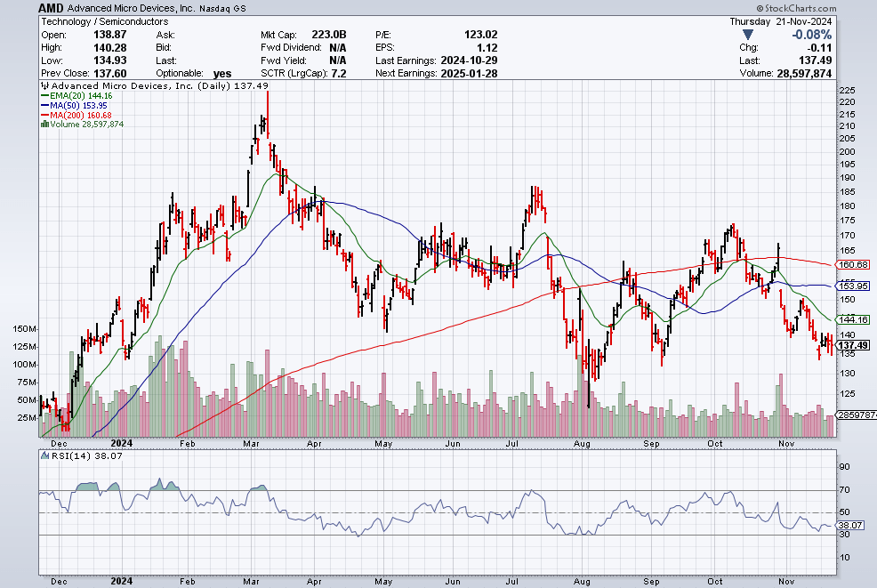Click the 38.07 RSI value tag
Image resolution: width=877 pixels, height=588 pixels.
(850, 526)
